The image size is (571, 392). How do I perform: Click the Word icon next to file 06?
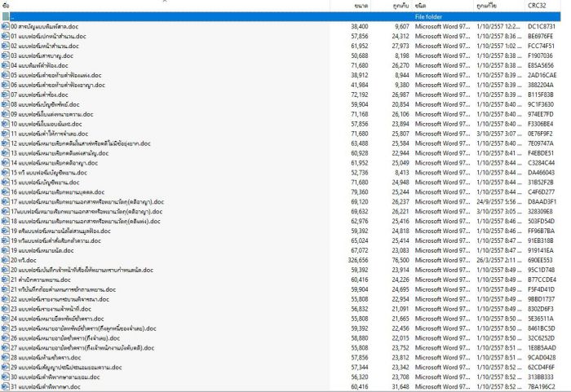tap(6, 85)
